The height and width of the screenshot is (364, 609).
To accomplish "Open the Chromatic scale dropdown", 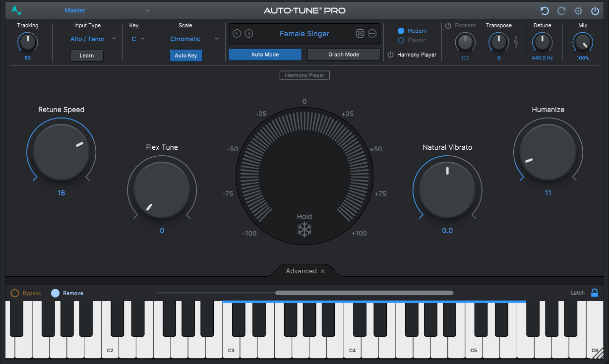I will pos(194,39).
